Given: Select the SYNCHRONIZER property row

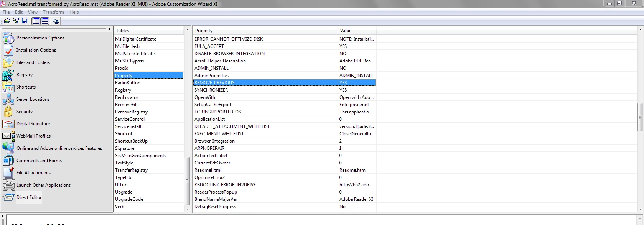Looking at the screenshot, I should [x=285, y=90].
